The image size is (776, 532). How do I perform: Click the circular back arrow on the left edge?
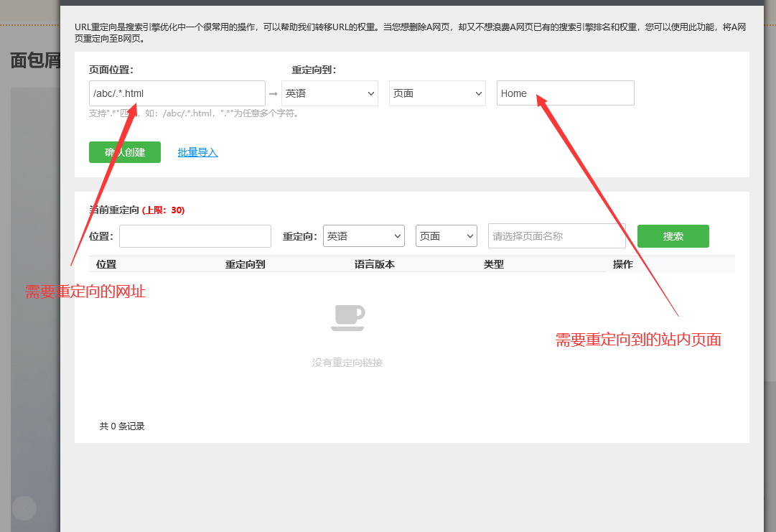point(24,508)
